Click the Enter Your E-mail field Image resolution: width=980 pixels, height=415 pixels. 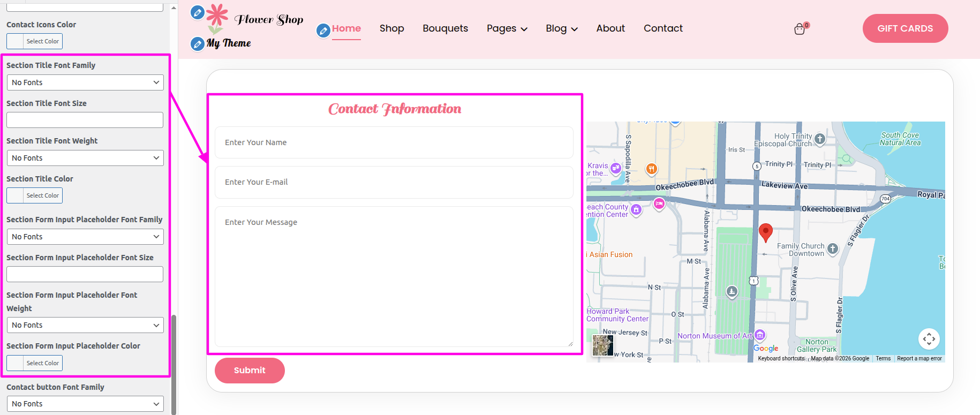click(394, 182)
